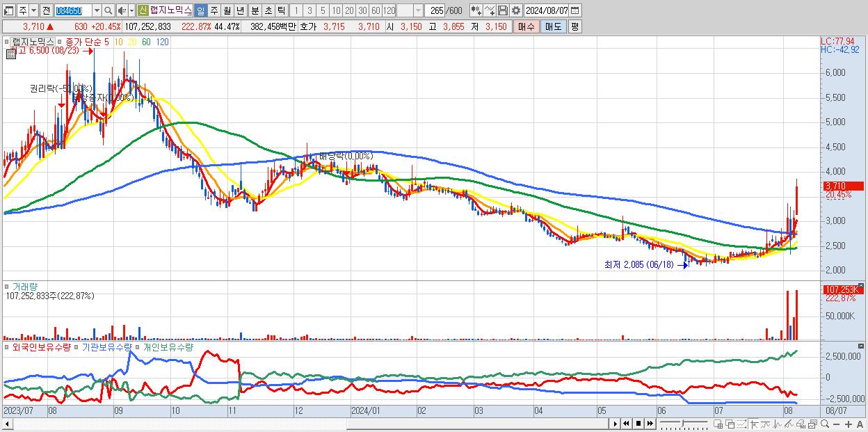Select the 초 second period button
The image size is (868, 432).
pyautogui.click(x=268, y=10)
